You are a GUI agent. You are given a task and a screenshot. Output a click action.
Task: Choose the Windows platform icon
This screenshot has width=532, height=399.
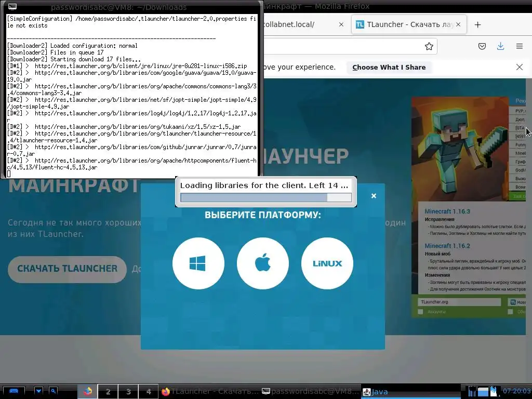[x=198, y=263]
